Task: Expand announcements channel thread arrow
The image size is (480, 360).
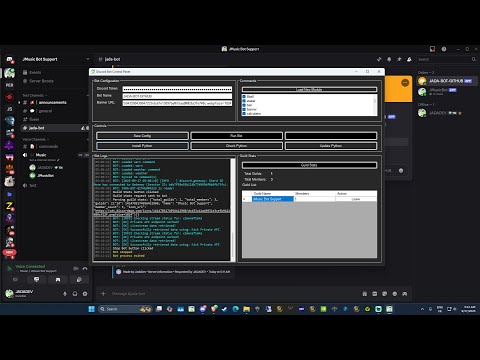Action: (19, 102)
